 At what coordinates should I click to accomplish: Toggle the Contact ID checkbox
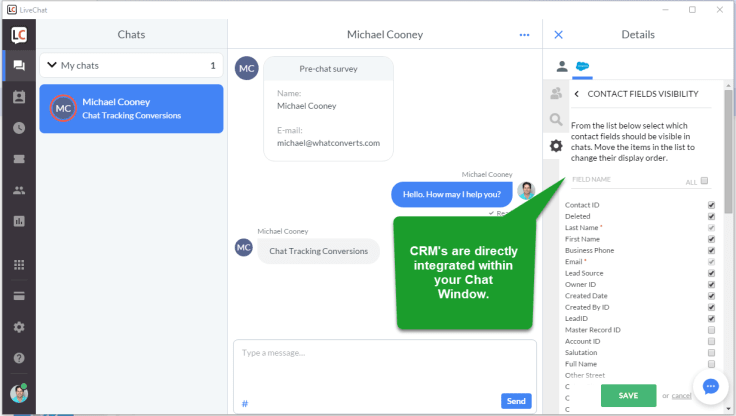711,205
